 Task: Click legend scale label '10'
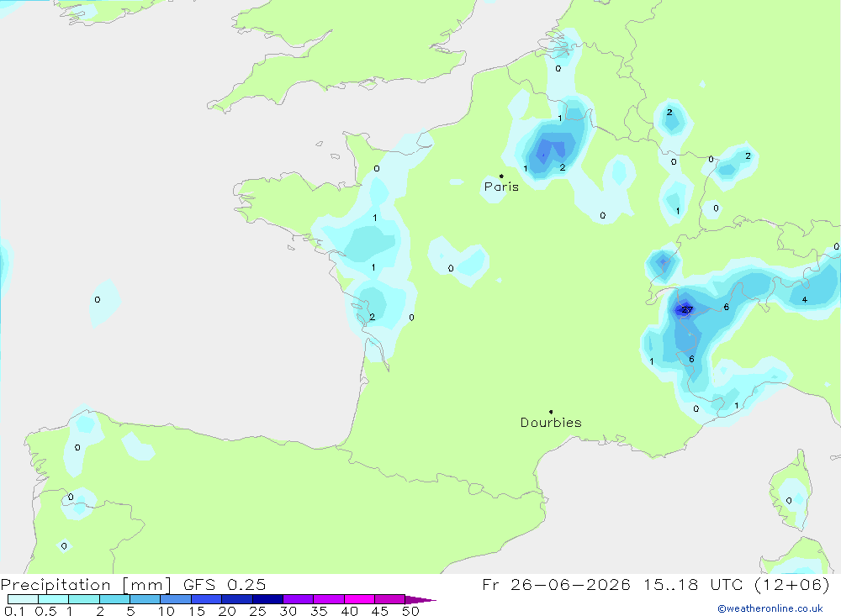[x=167, y=611]
